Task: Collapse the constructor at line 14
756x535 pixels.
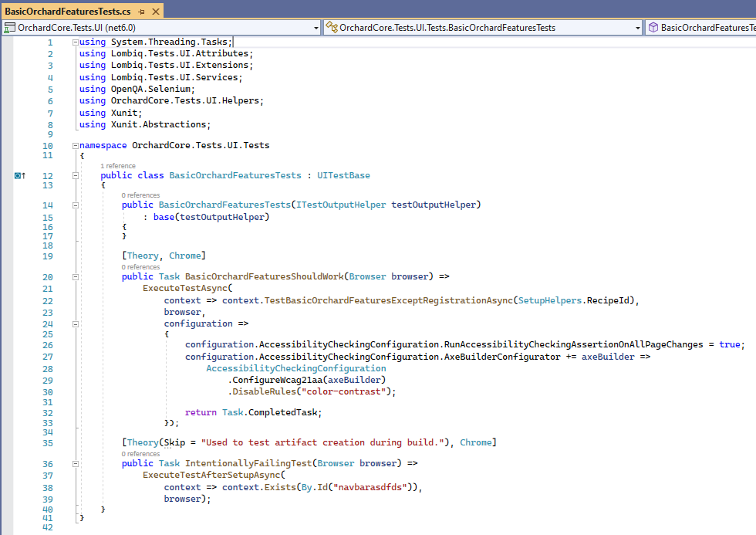Action: (76, 205)
